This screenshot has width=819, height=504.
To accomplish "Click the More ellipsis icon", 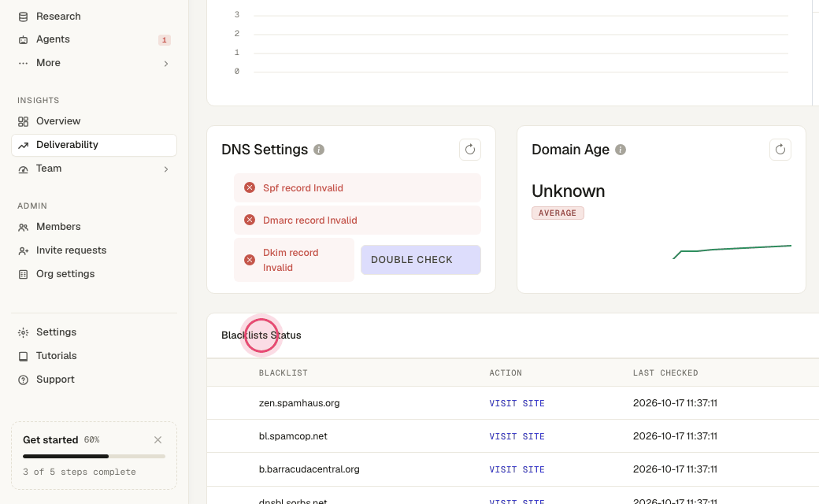I will point(23,63).
